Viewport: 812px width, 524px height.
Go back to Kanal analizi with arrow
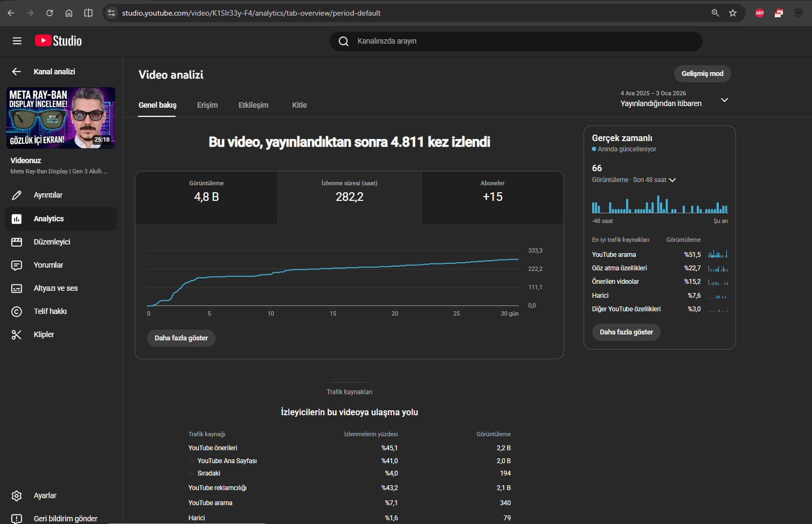click(17, 72)
